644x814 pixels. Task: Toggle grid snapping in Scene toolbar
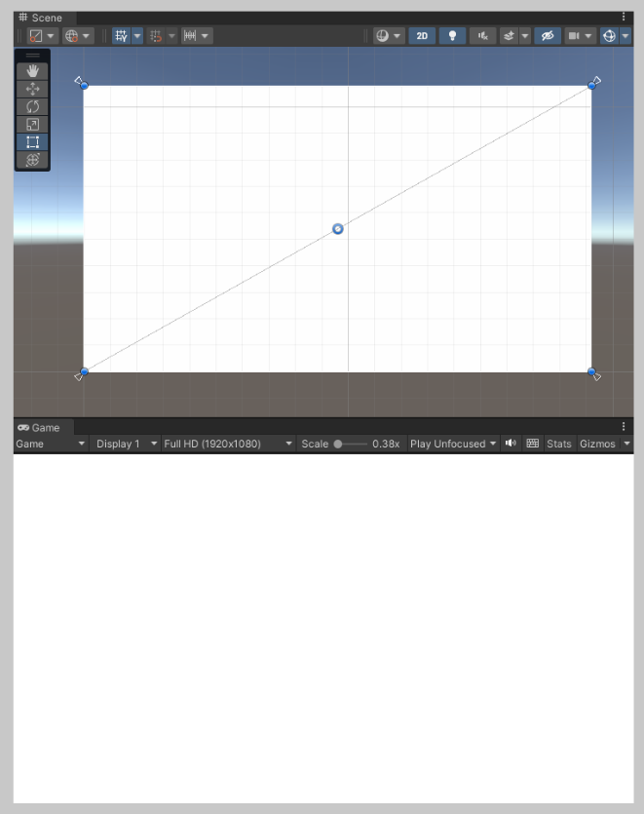coord(155,36)
